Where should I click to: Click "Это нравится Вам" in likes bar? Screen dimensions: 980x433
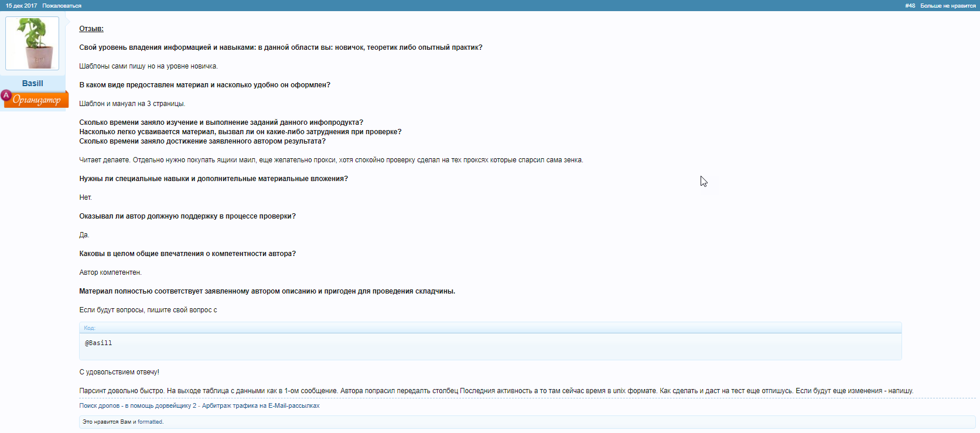pyautogui.click(x=107, y=422)
